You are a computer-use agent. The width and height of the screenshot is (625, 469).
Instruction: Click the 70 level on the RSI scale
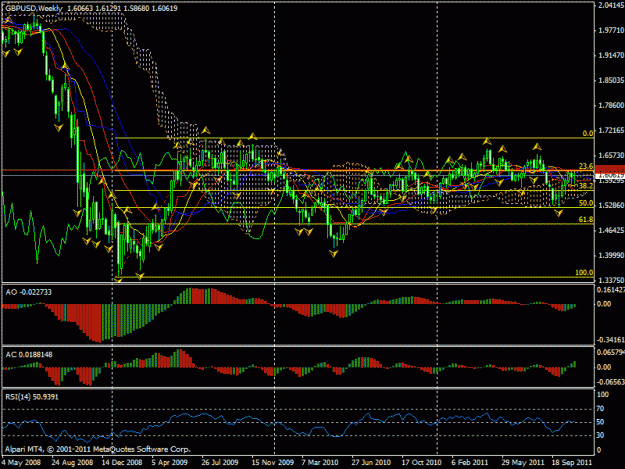pos(601,409)
